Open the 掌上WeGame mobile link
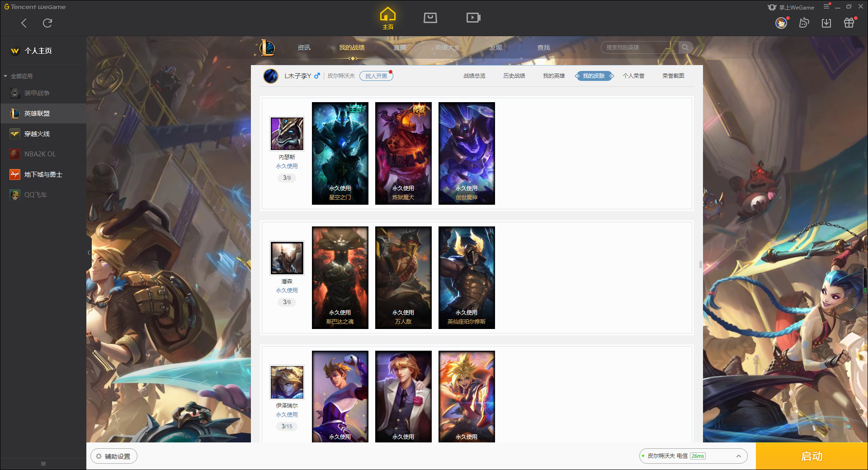The width and height of the screenshot is (868, 470). point(791,7)
